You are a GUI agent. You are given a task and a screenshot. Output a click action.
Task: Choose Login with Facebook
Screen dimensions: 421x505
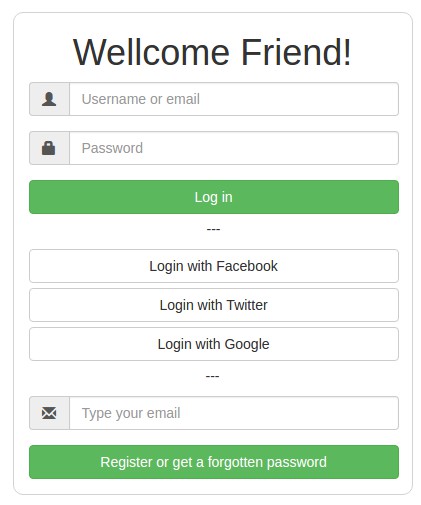point(214,266)
